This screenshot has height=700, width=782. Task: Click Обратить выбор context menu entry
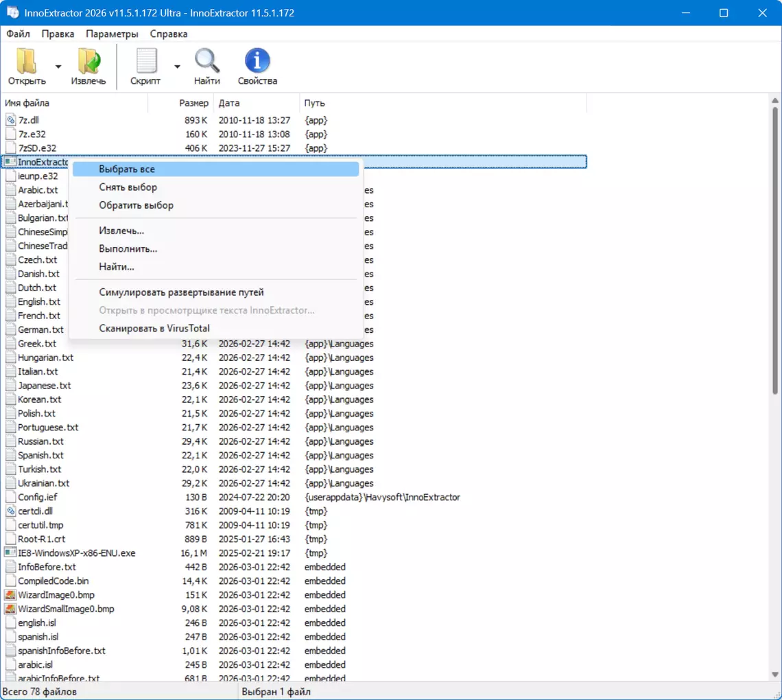pyautogui.click(x=136, y=205)
